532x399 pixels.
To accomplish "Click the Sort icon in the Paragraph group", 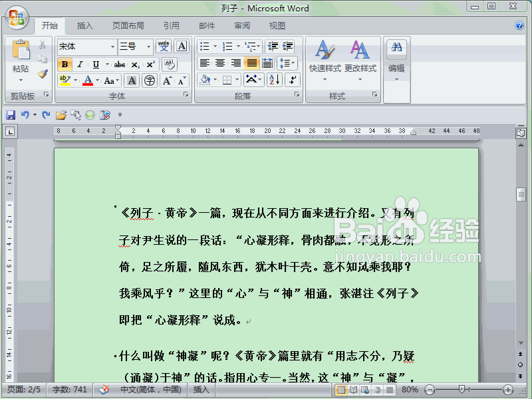I will click(274, 80).
